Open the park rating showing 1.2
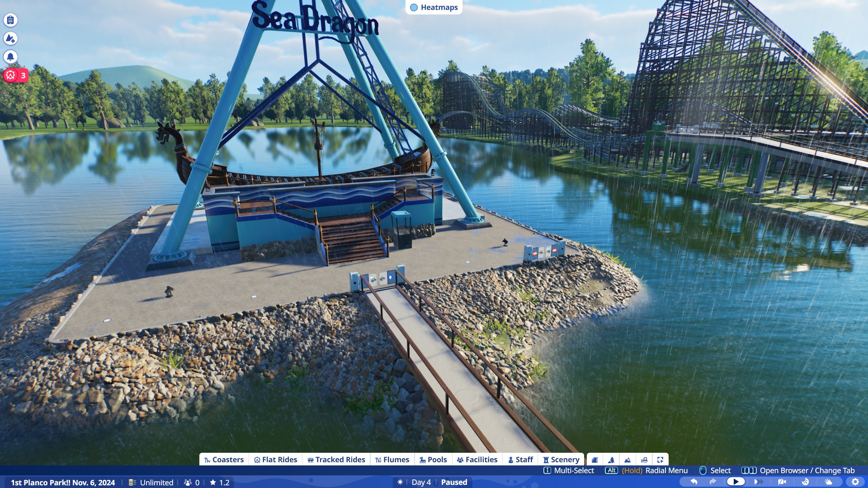 (x=220, y=483)
